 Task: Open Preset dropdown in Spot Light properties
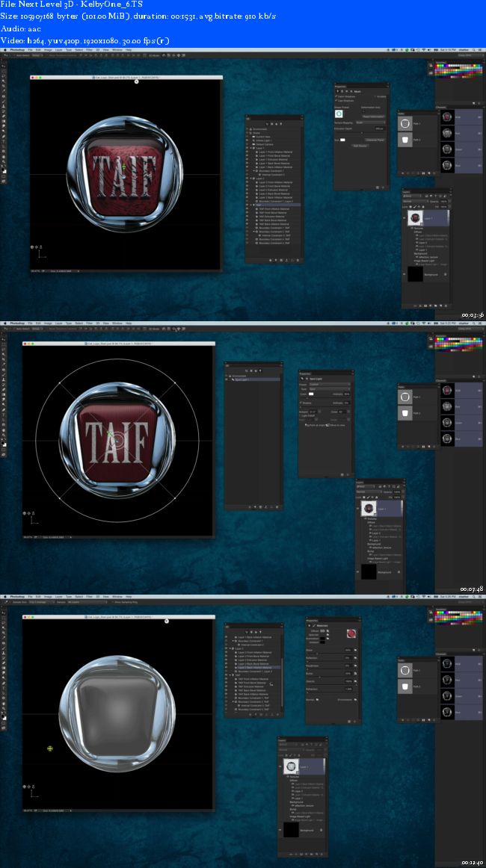[329, 384]
